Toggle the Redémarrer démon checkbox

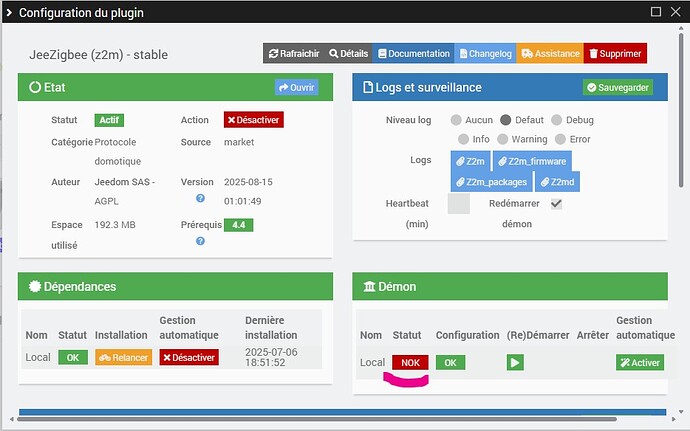point(556,203)
